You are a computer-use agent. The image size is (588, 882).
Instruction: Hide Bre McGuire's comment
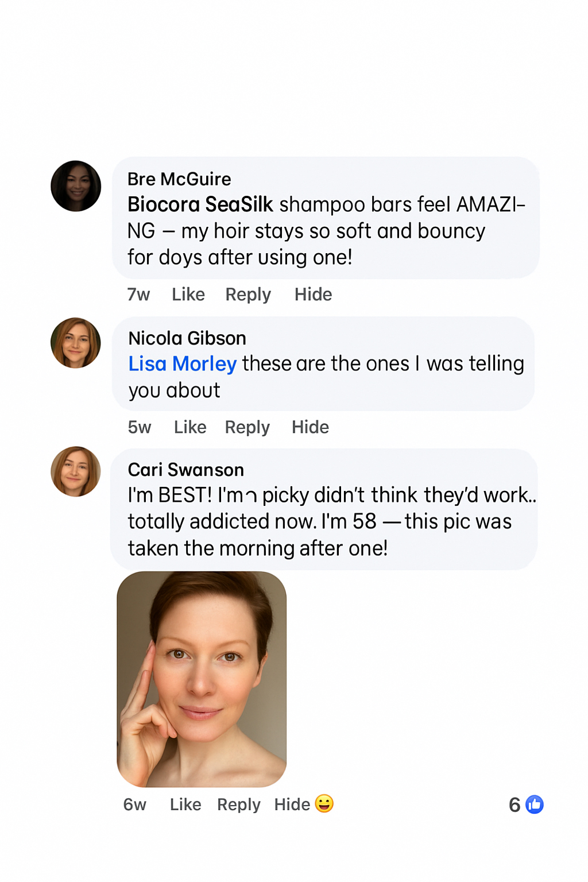[x=313, y=295]
